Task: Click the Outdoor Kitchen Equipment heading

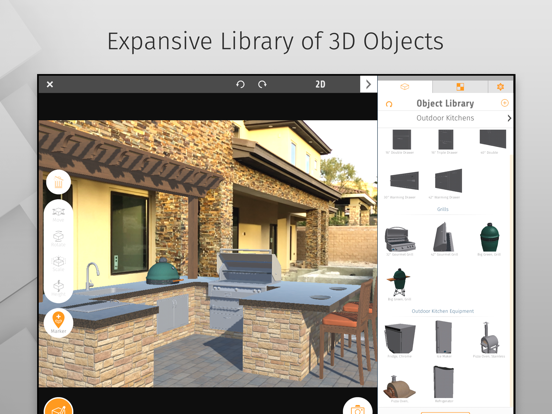Action: 443,311
